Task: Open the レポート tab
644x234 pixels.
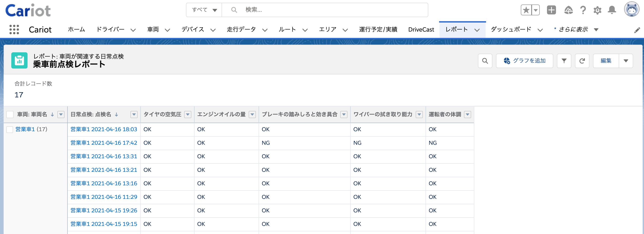Action: [456, 30]
